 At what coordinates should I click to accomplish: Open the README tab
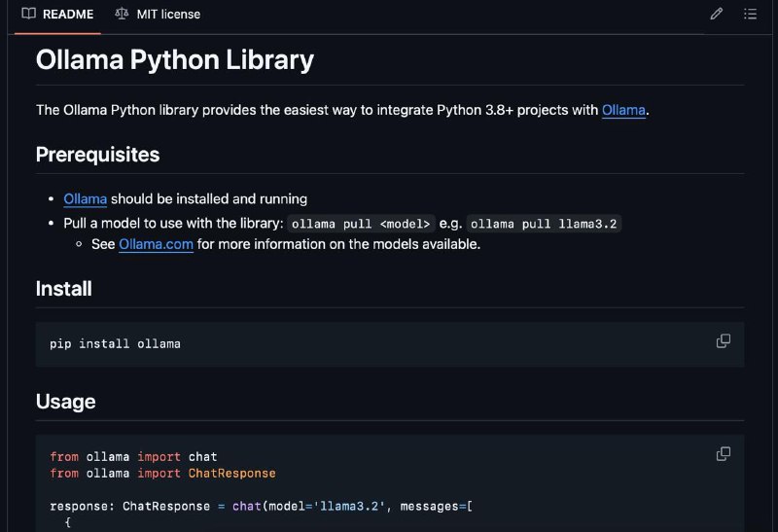[x=57, y=15]
